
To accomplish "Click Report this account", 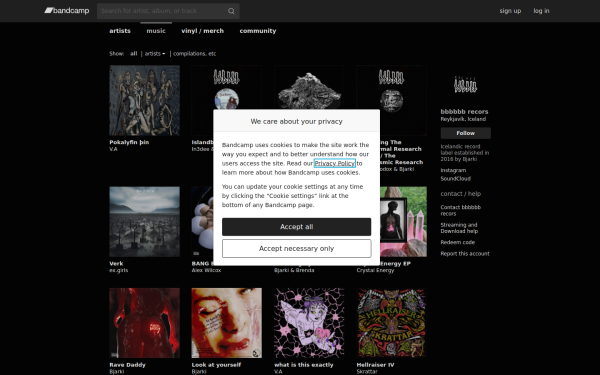I will point(465,254).
